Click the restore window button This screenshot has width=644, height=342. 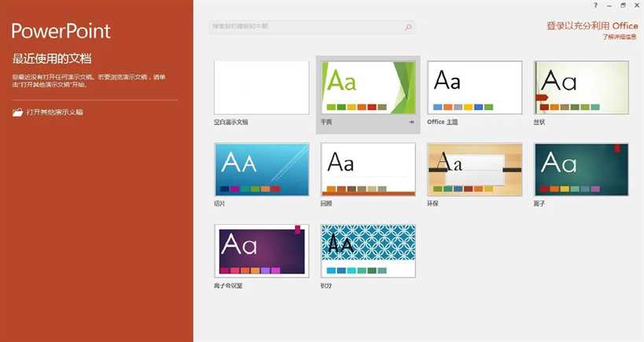[623, 6]
